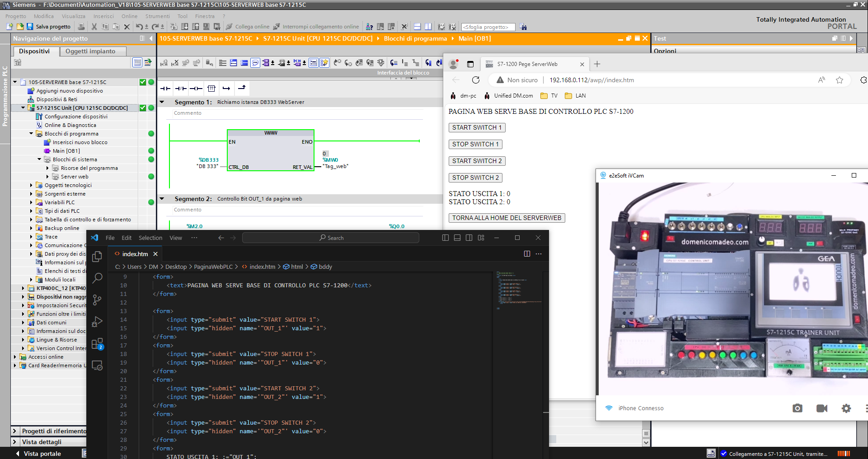The width and height of the screenshot is (868, 459).
Task: Open iVCam settings gear icon
Action: pyautogui.click(x=846, y=408)
